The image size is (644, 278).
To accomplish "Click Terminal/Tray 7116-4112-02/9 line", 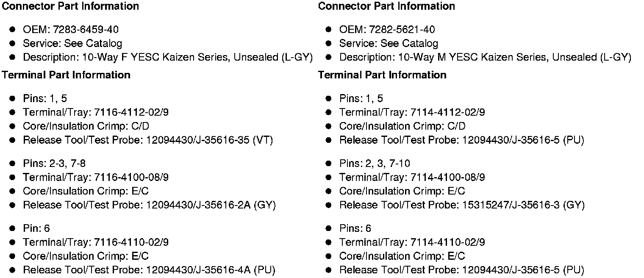I will click(x=95, y=112).
